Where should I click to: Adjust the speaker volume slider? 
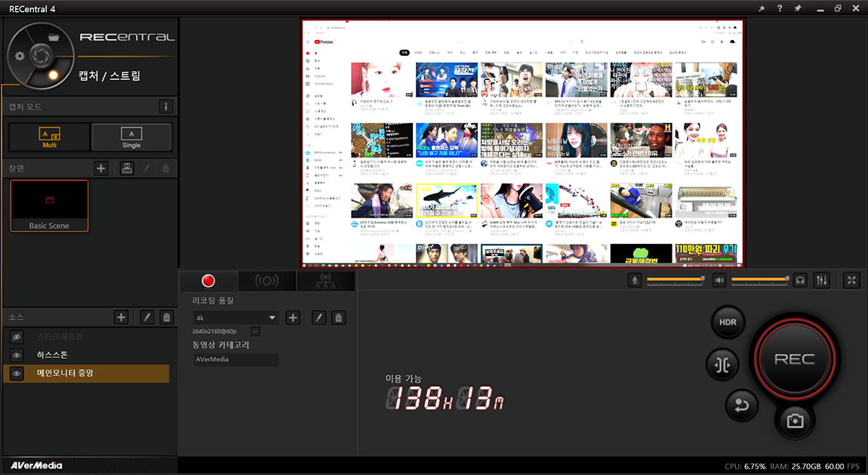point(760,280)
